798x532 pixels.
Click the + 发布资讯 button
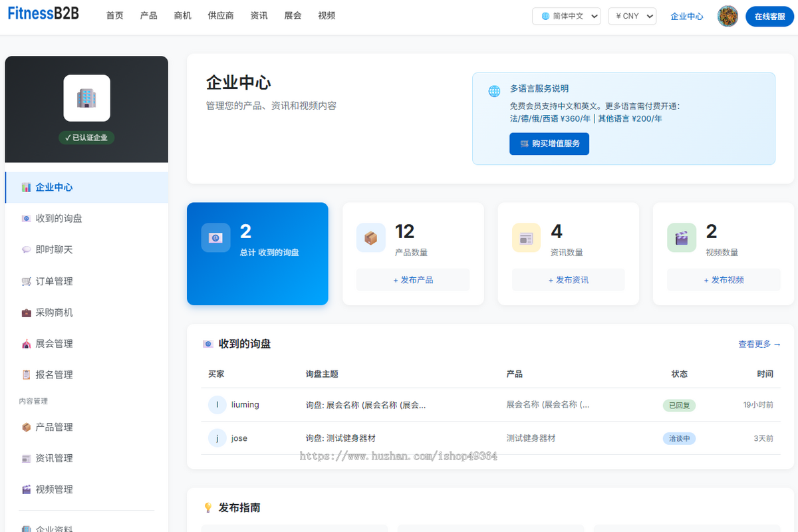coord(569,280)
